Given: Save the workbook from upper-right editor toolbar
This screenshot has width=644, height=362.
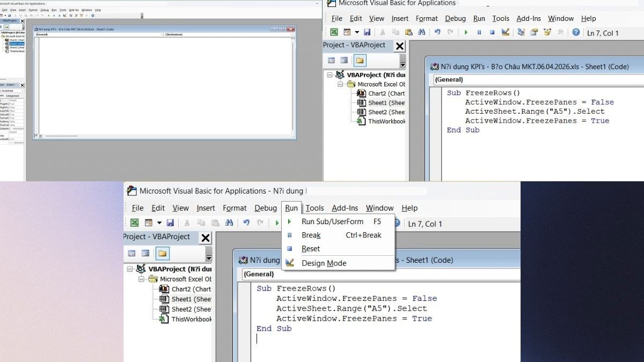Looking at the screenshot, I should tap(367, 32).
